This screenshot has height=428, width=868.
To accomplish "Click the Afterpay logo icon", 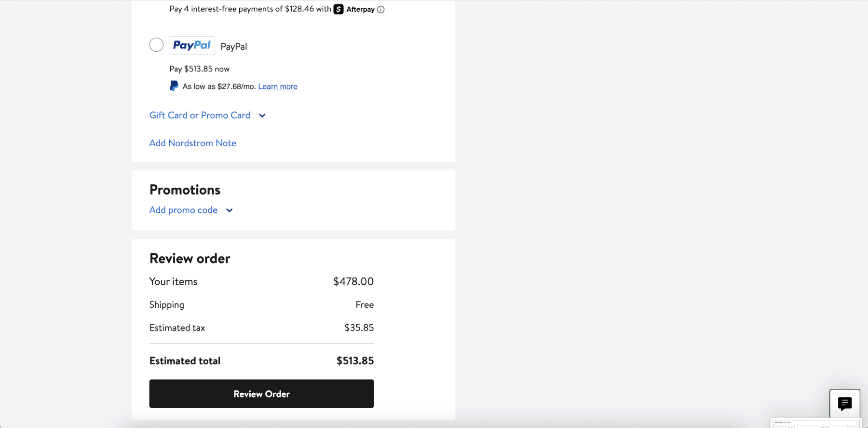I will tap(339, 9).
